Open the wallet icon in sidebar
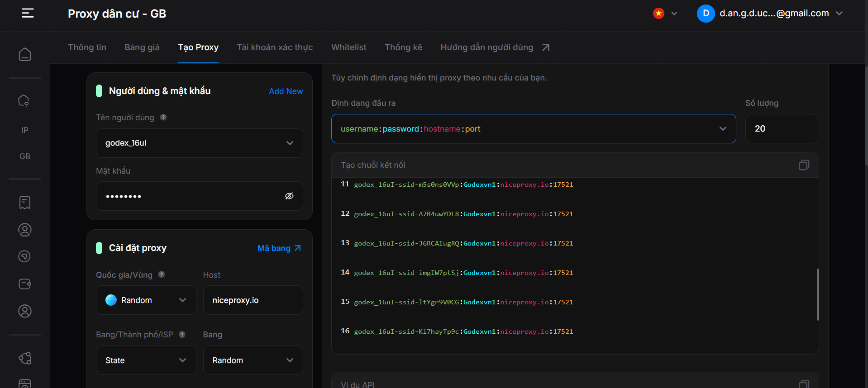The height and width of the screenshot is (388, 868). coord(25,284)
